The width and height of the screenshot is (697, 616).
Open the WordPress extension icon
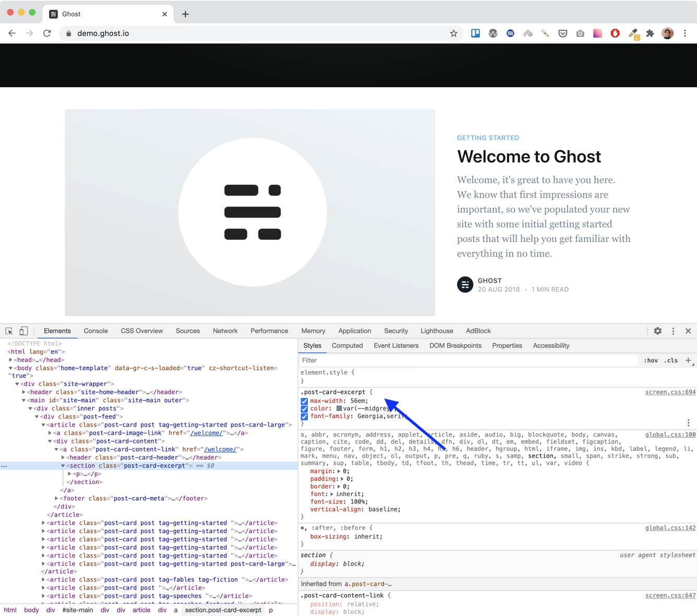pos(493,33)
